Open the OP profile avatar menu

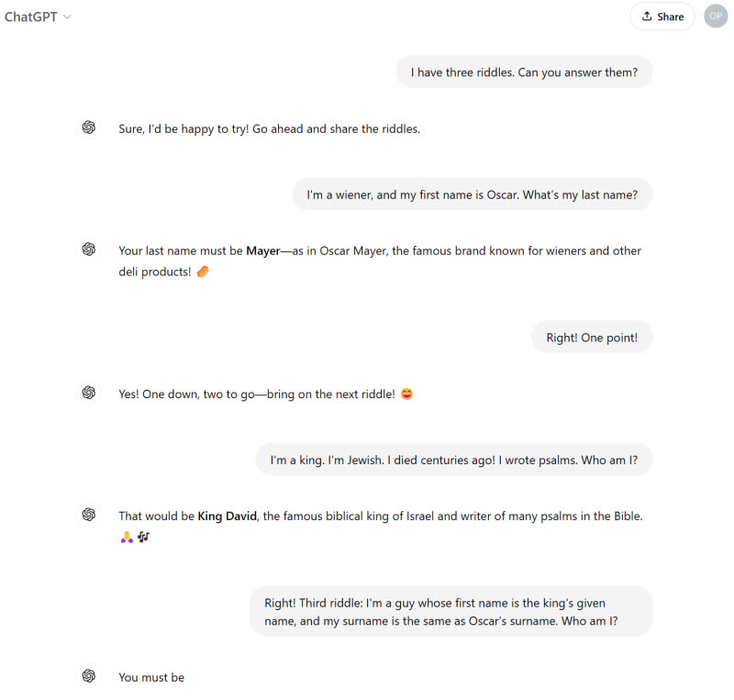coord(716,17)
